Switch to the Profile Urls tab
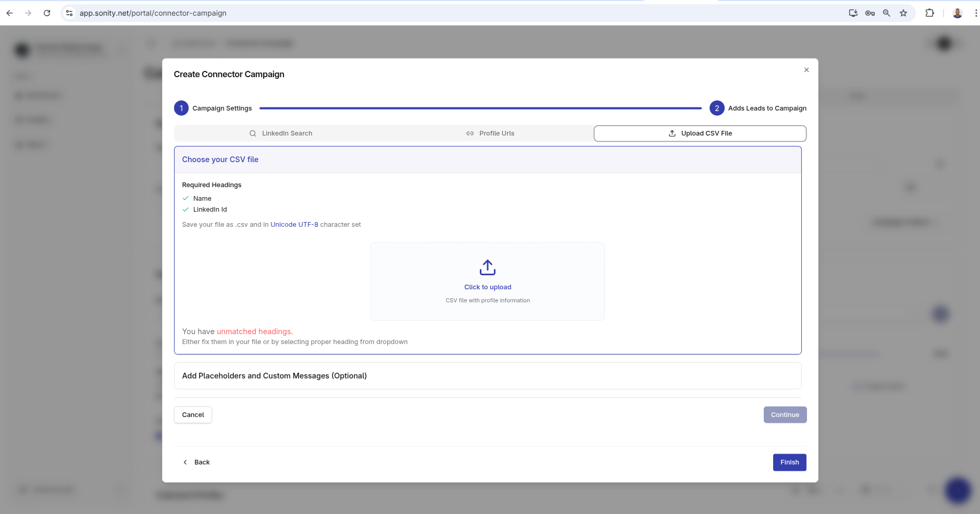980x514 pixels. [x=490, y=133]
